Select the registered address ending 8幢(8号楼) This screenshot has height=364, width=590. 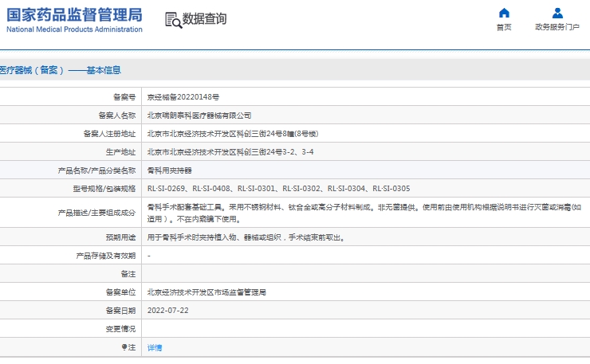coord(233,134)
